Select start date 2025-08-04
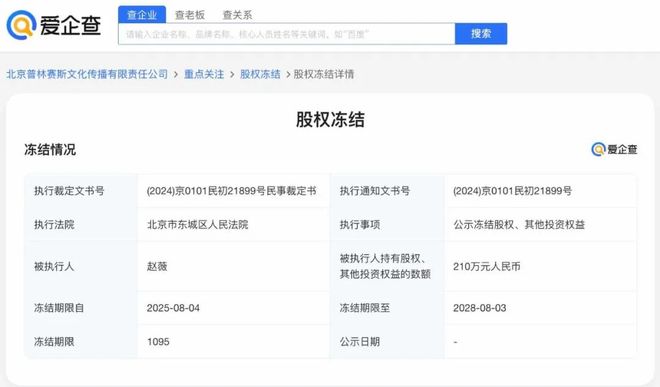The height and width of the screenshot is (387, 660). pos(173,308)
